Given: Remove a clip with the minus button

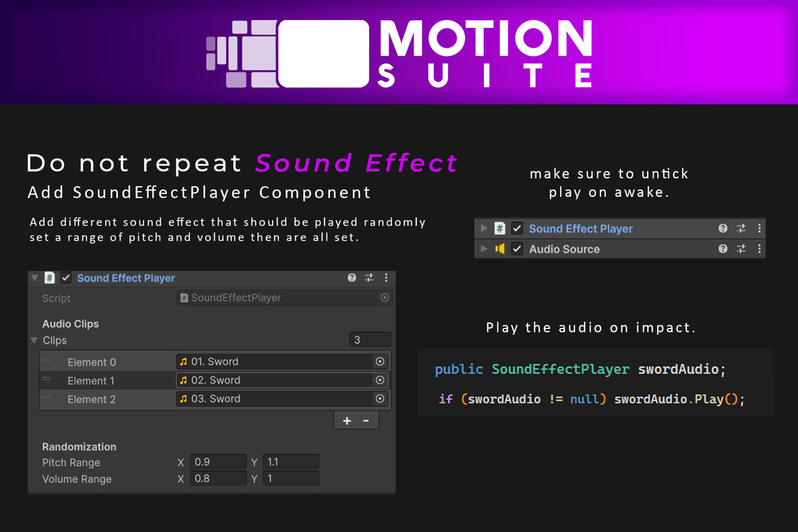Looking at the screenshot, I should [366, 421].
